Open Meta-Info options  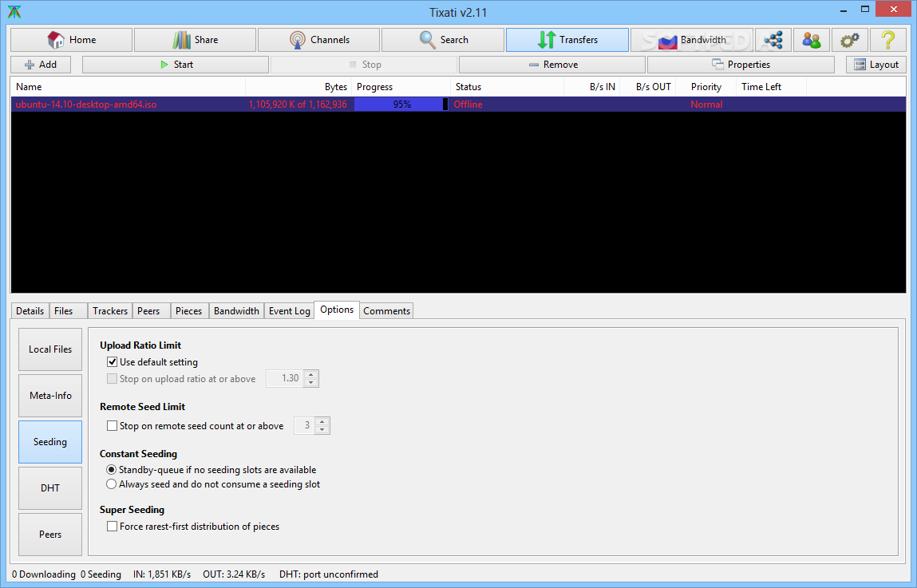[50, 395]
